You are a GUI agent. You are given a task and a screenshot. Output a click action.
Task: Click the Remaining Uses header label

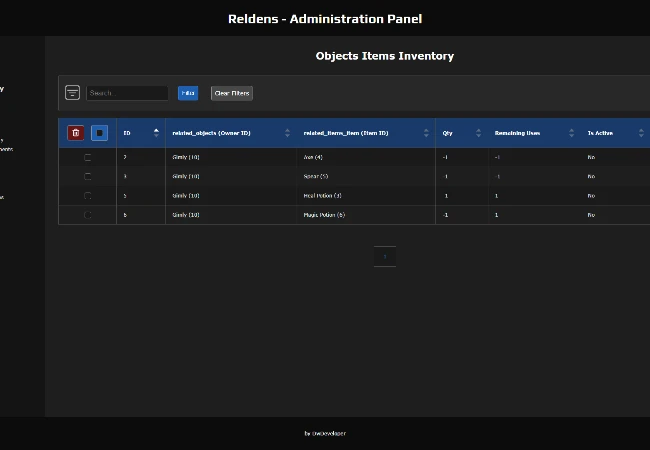click(517, 133)
